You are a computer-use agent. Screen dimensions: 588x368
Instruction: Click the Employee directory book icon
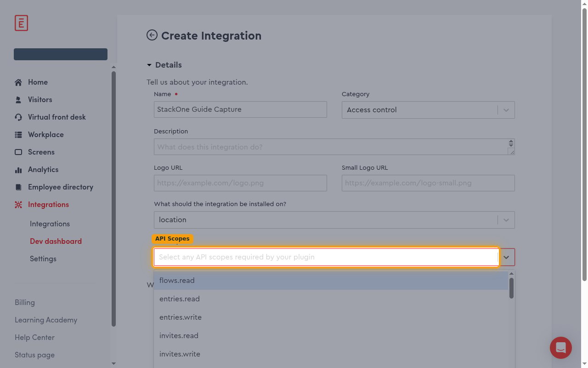[x=18, y=187]
